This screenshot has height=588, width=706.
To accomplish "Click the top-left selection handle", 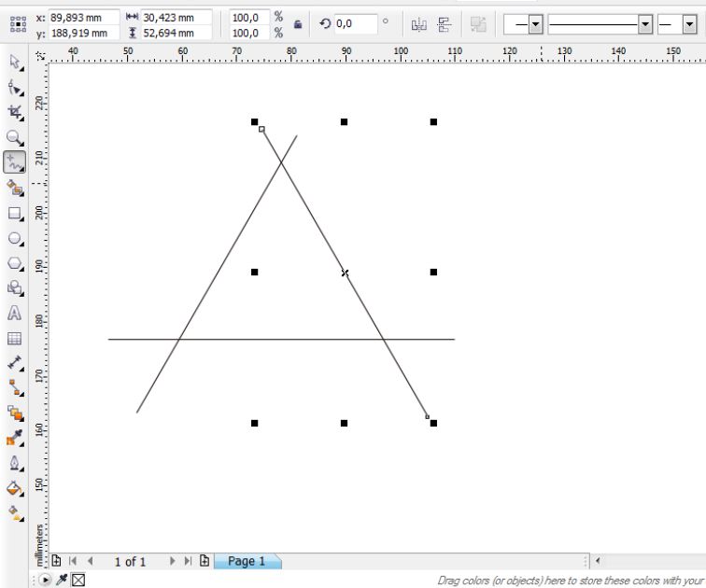I will click(x=254, y=122).
